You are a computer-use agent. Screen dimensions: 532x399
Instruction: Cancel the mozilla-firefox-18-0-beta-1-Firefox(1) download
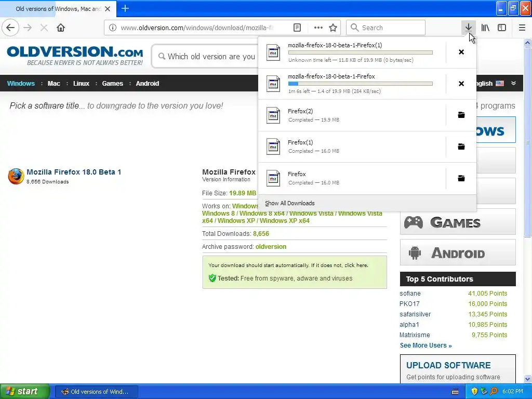click(461, 52)
